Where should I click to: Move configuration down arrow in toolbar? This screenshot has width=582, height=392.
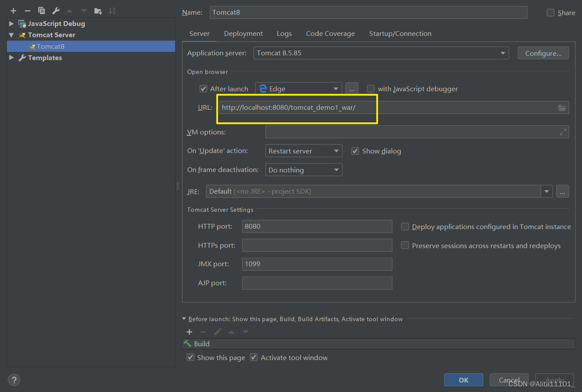click(x=84, y=11)
